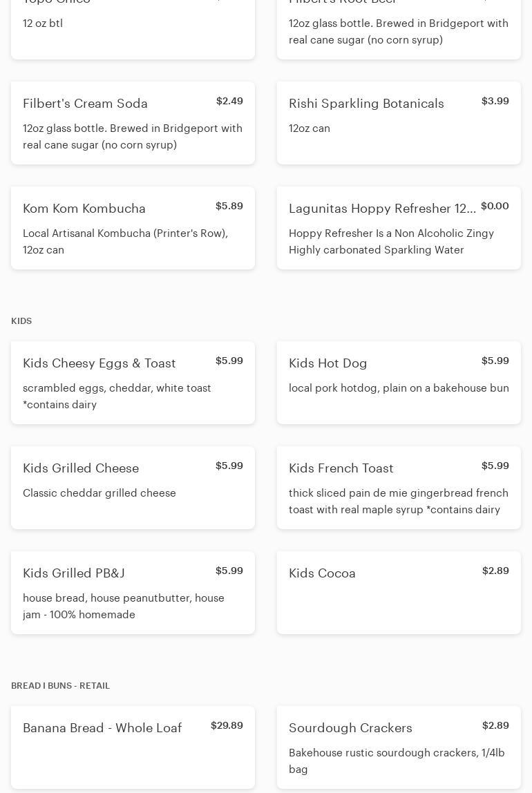Click the KIDS section heading

(21, 321)
